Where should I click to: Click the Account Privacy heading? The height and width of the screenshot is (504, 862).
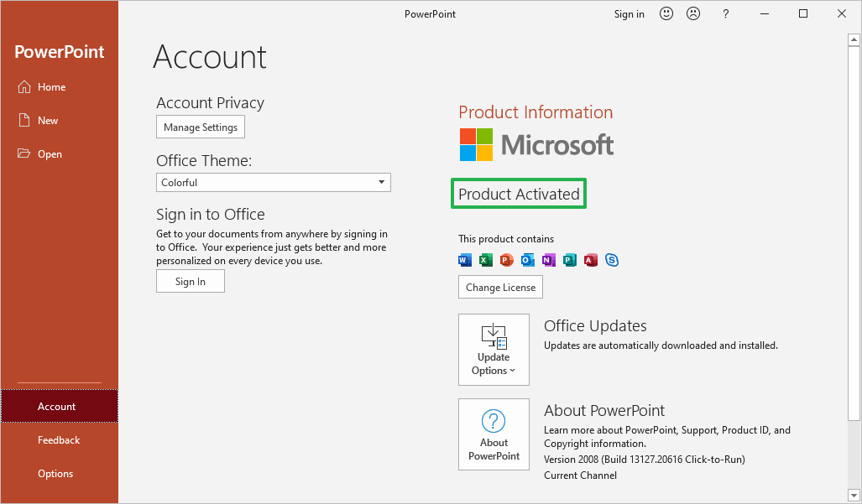210,102
